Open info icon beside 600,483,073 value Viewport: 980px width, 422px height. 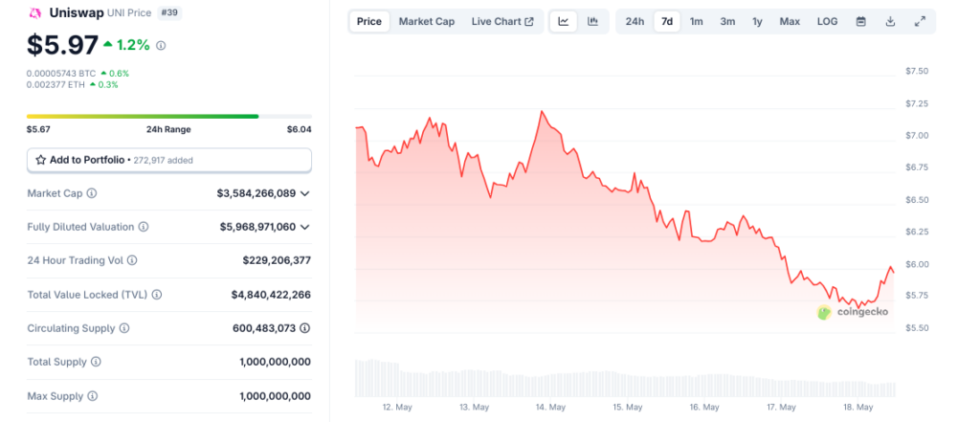point(305,328)
